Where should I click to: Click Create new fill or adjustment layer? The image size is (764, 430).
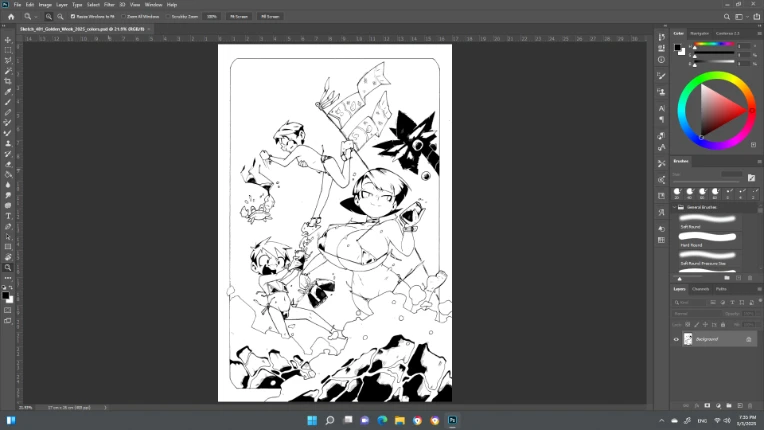718,406
